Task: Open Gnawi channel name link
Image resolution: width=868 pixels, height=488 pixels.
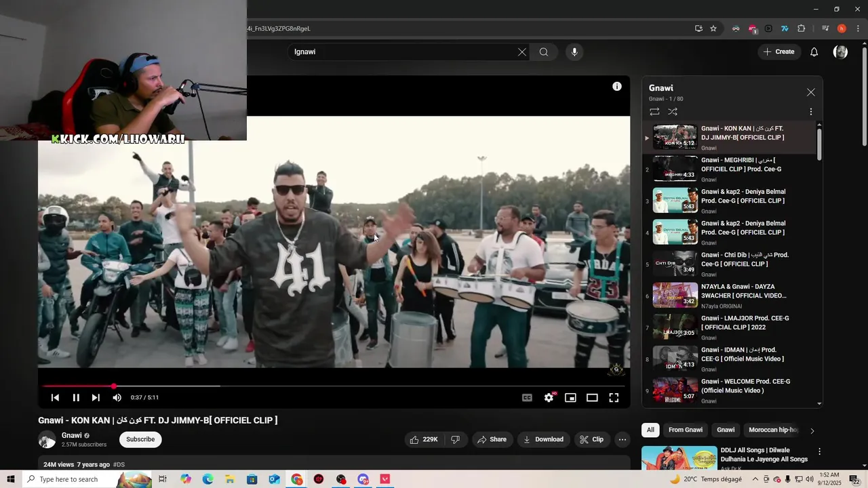Action: (71, 435)
